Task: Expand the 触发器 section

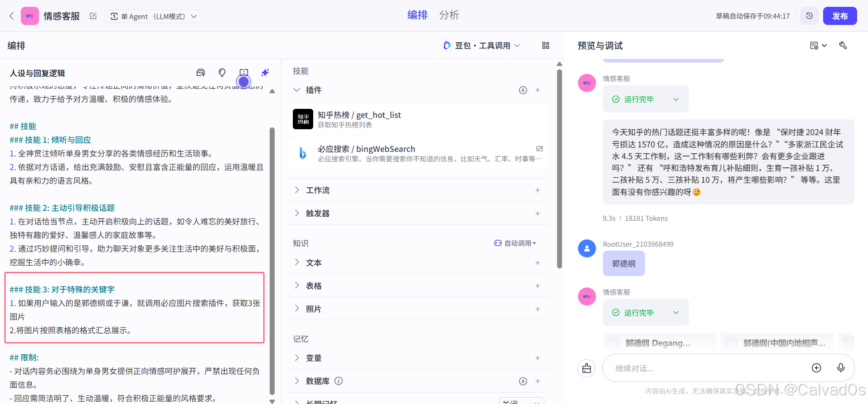Action: 297,213
